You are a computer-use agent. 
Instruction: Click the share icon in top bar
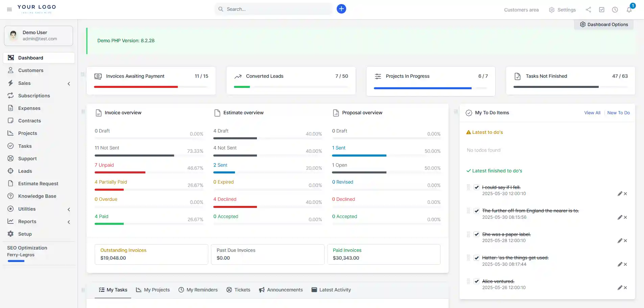[x=588, y=10]
